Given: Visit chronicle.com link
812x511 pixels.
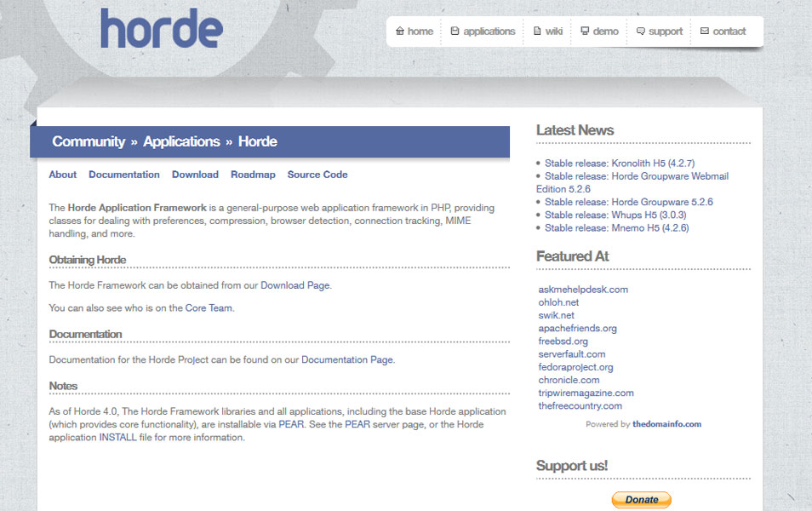Looking at the screenshot, I should click(569, 381).
